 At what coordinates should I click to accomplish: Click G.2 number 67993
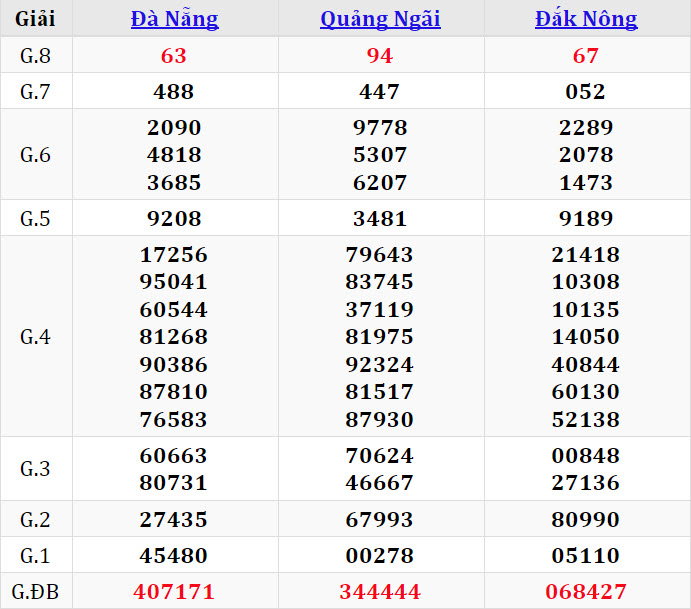[379, 520]
